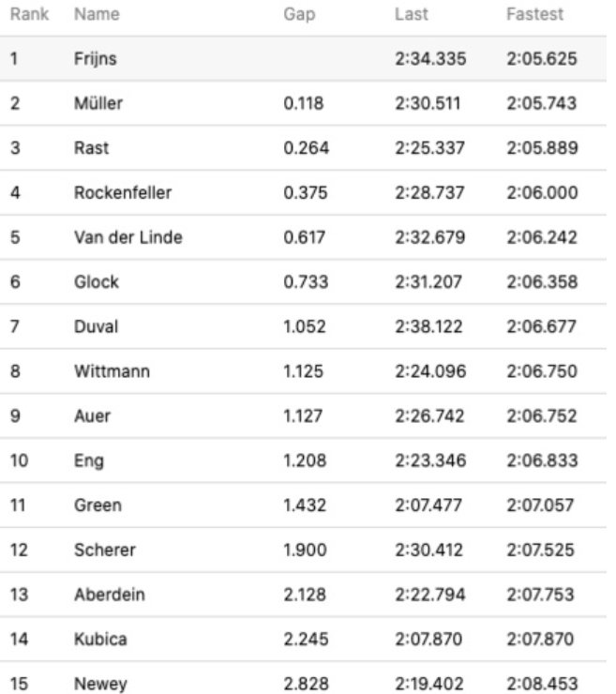Click the Fastest column header
The width and height of the screenshot is (616, 694).
tap(534, 14)
